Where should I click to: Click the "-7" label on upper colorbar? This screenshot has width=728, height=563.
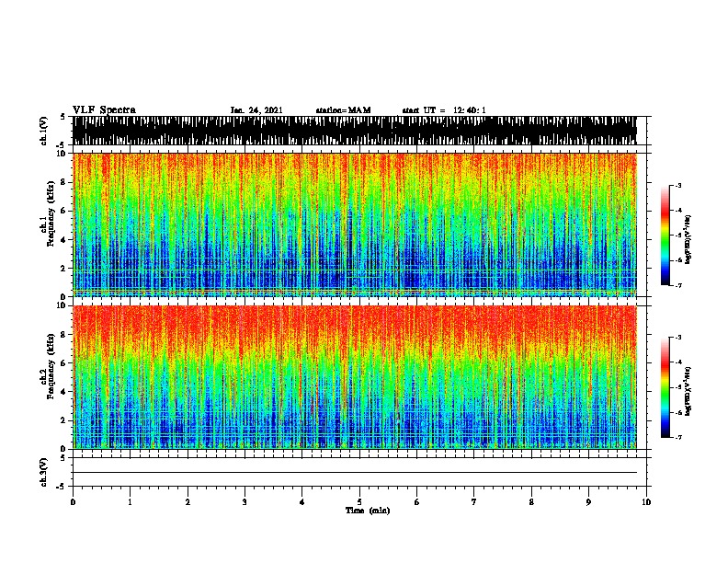678,285
